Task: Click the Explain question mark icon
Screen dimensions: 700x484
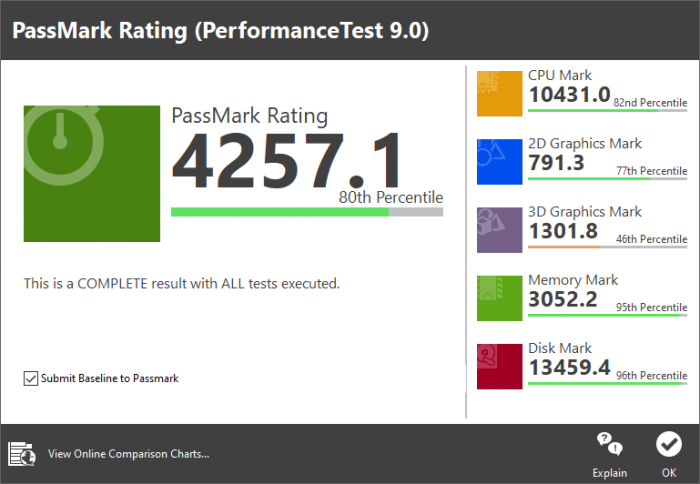Action: [x=609, y=444]
